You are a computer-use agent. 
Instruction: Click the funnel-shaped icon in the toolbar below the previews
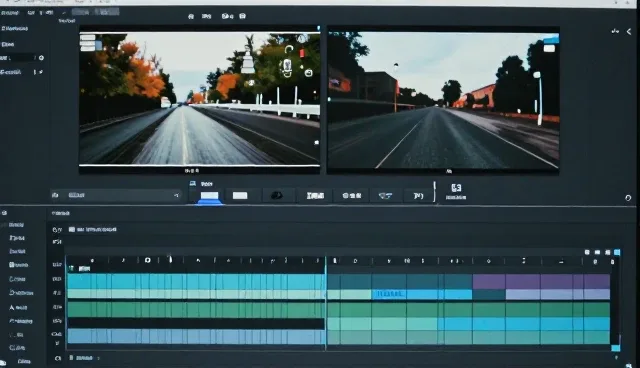tap(385, 196)
